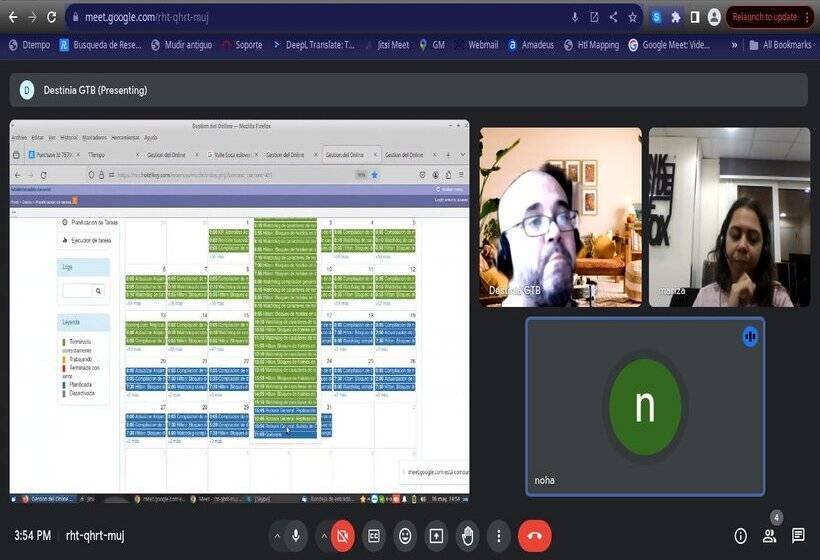Toggle closed captions
Screen dimensions: 820x560
point(374,536)
